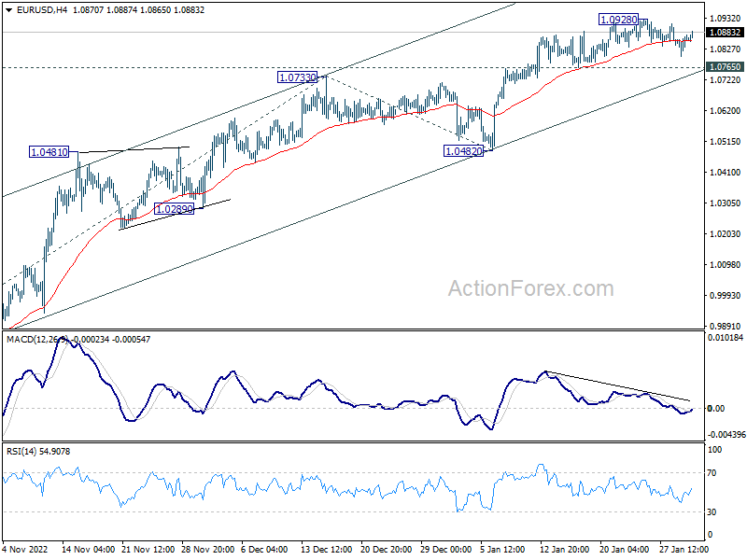Click the 14 Nov 04:00 date label
Viewport: 747px width, 560px height.
(x=88, y=549)
